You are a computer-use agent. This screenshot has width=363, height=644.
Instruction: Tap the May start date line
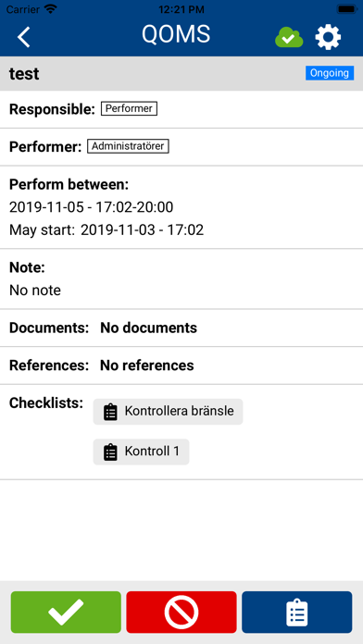(106, 230)
